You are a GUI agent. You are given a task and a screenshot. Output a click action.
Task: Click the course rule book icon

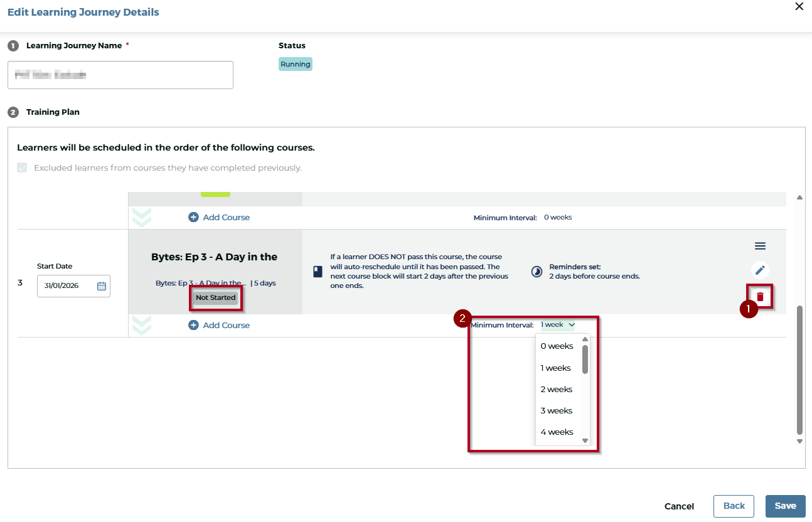click(x=318, y=272)
